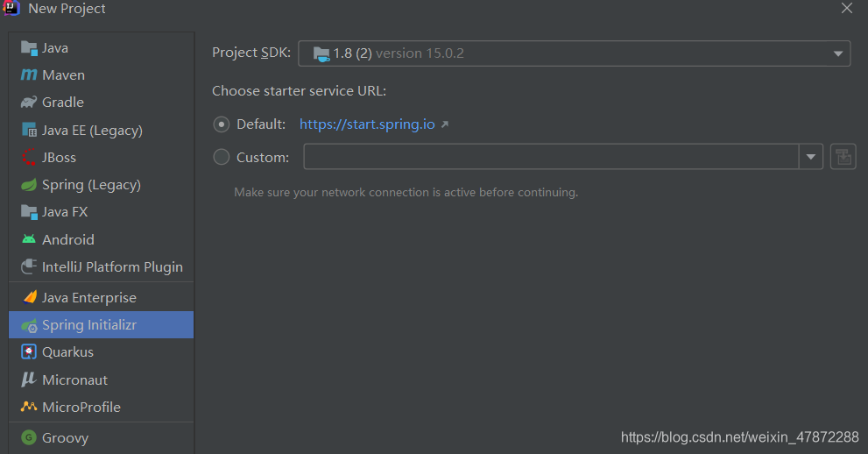Select the Default URL radio button
The image size is (868, 454).
coord(222,124)
